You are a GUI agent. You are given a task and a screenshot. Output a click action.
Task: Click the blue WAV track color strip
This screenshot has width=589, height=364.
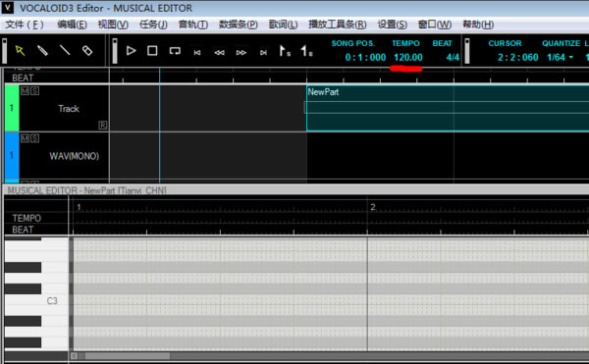(x=12, y=155)
